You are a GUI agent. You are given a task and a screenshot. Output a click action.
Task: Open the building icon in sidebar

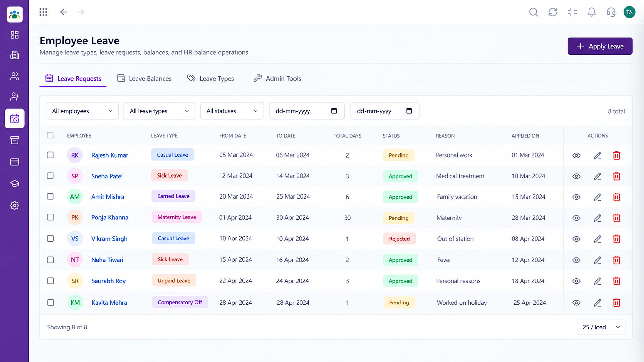pos(14,55)
